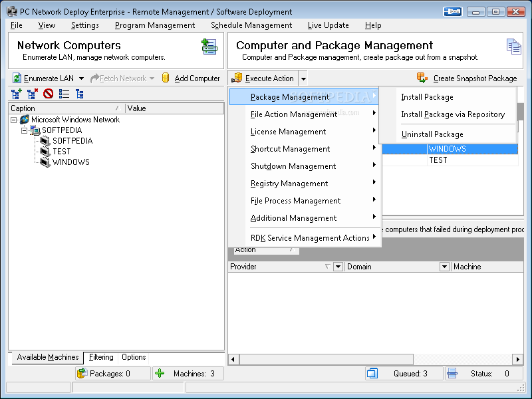Expand File Process Management submenu
The image size is (532, 399).
coord(304,201)
